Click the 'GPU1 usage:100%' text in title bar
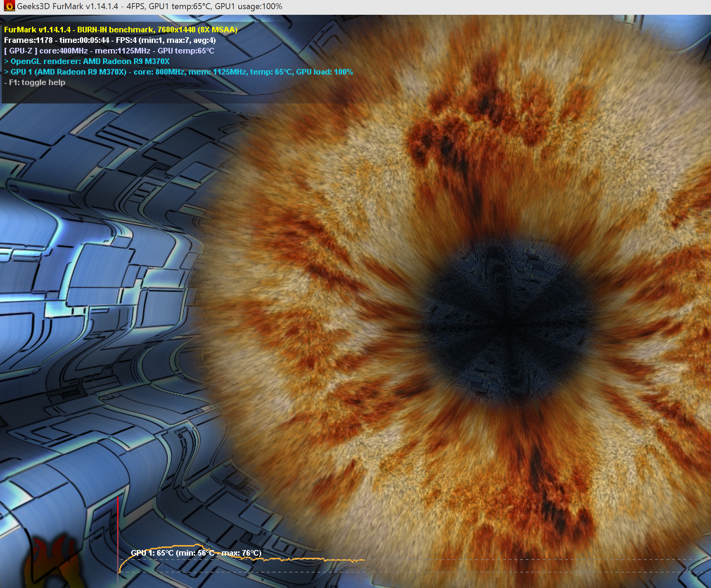The image size is (711, 588). click(248, 6)
